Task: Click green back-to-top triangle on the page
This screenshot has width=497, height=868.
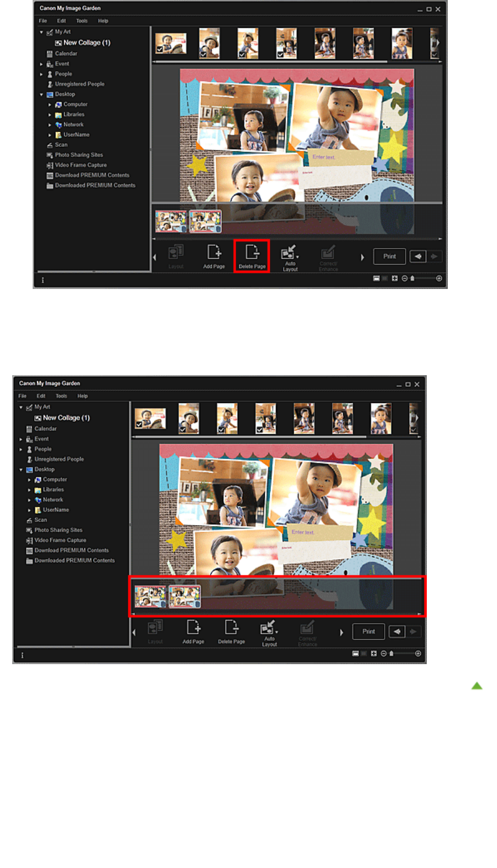Action: (x=477, y=686)
